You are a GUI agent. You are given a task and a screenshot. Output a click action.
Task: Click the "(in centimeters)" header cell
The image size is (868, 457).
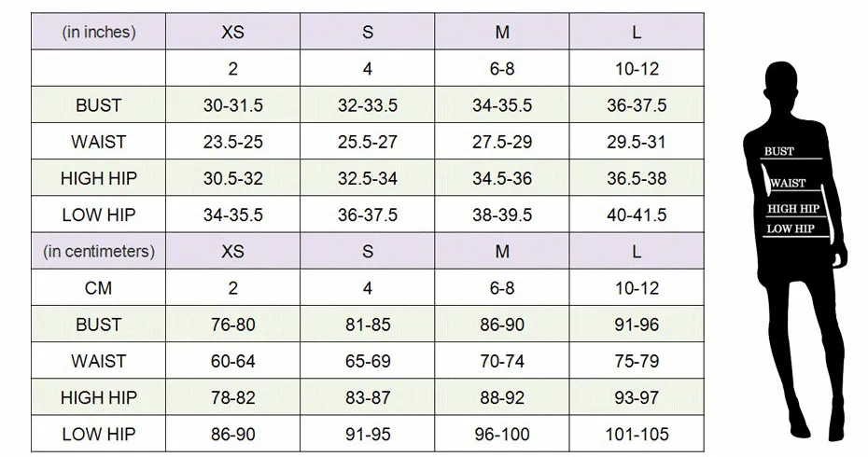99,252
